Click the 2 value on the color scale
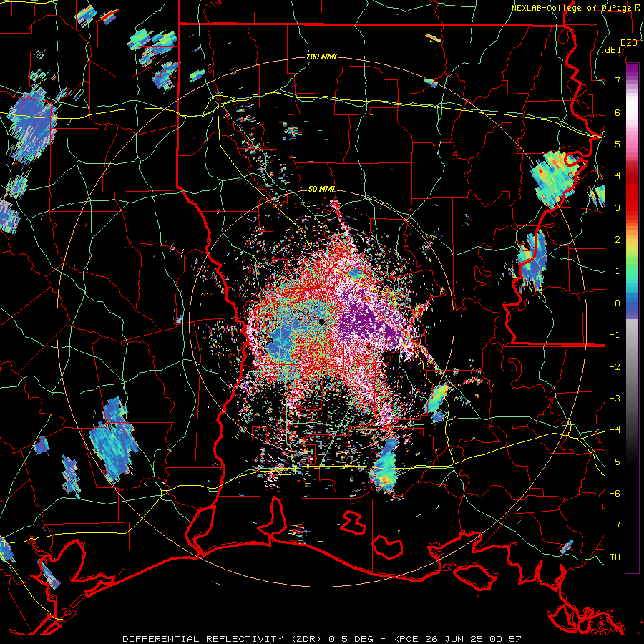This screenshot has height=644, width=644. pos(618,240)
